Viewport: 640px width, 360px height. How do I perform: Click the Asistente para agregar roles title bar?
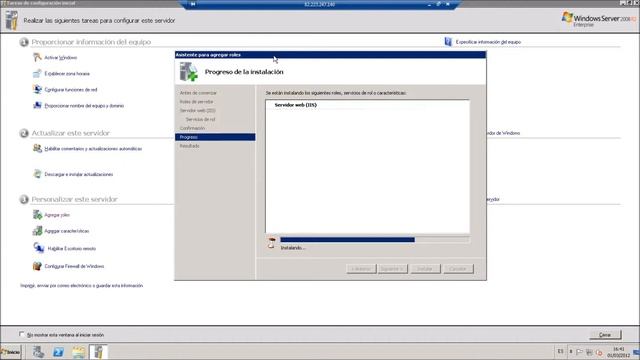[330, 55]
